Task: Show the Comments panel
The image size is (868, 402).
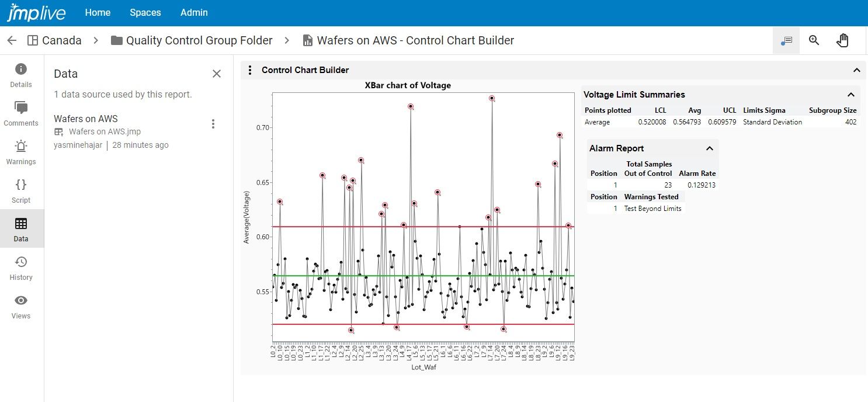Action: pos(21,115)
